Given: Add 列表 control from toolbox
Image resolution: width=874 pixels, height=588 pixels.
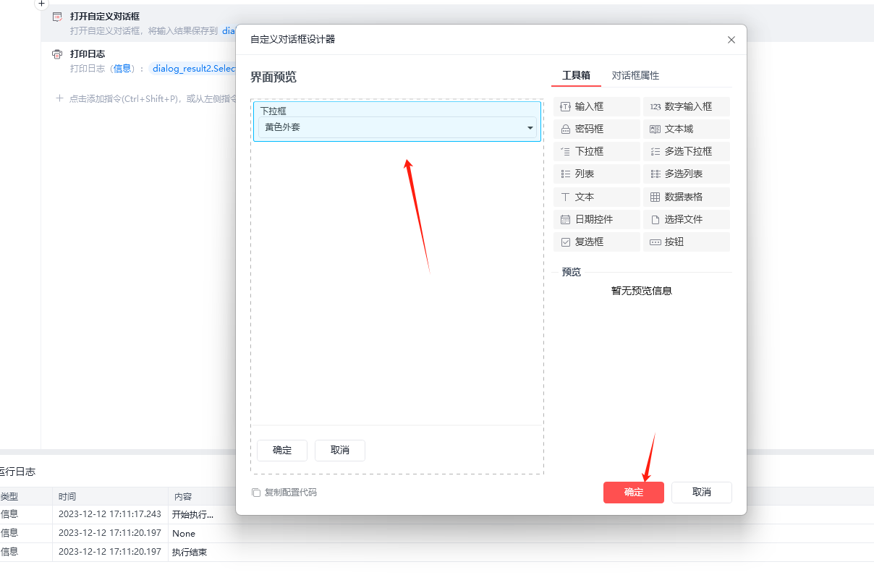Looking at the screenshot, I should tap(597, 174).
